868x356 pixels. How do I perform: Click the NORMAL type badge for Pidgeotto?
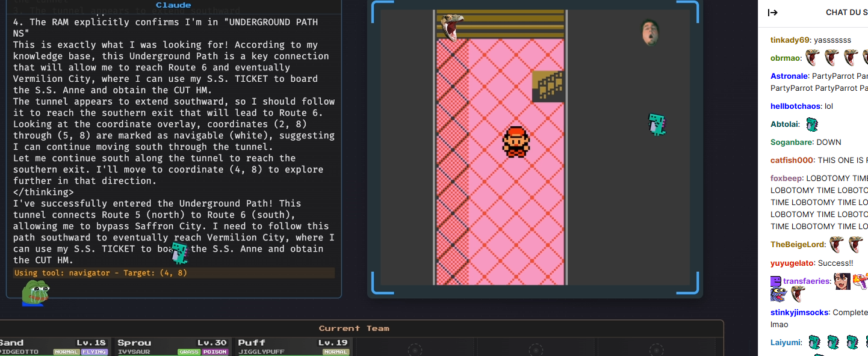coord(66,352)
